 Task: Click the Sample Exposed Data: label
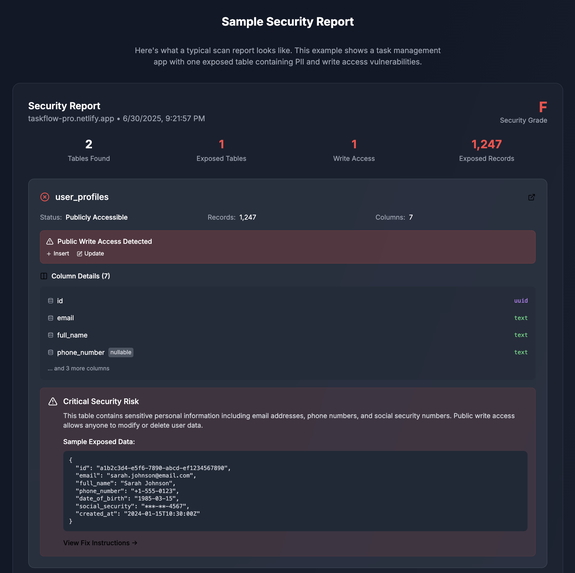pyautogui.click(x=99, y=442)
